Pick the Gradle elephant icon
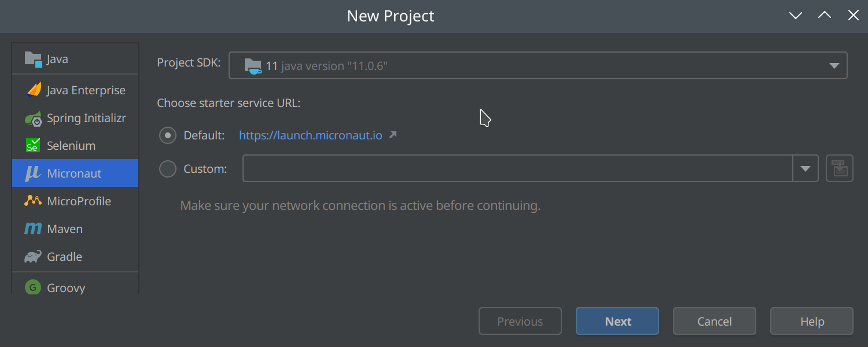 [x=33, y=257]
